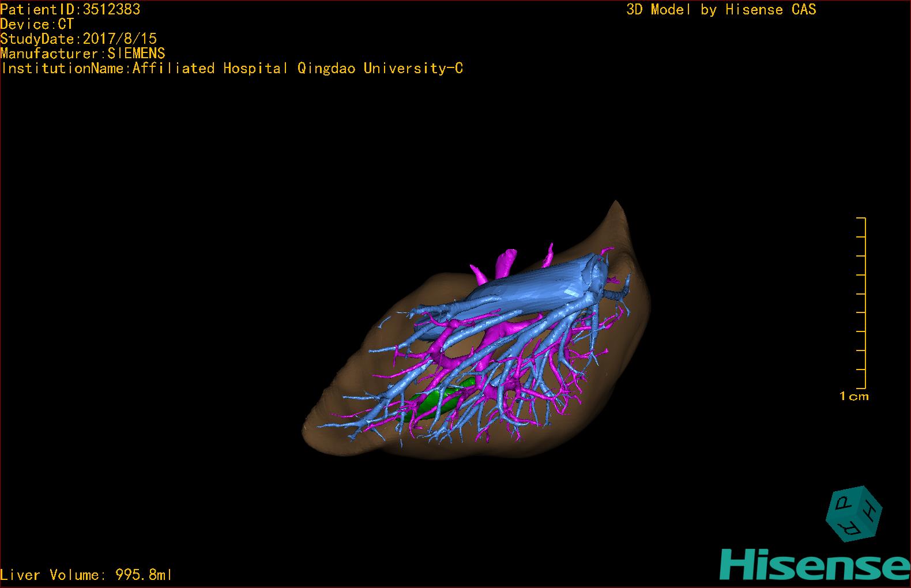Viewport: 911px width, 588px height.
Task: Select the PatientID:3512383 text
Action: pyautogui.click(x=70, y=9)
